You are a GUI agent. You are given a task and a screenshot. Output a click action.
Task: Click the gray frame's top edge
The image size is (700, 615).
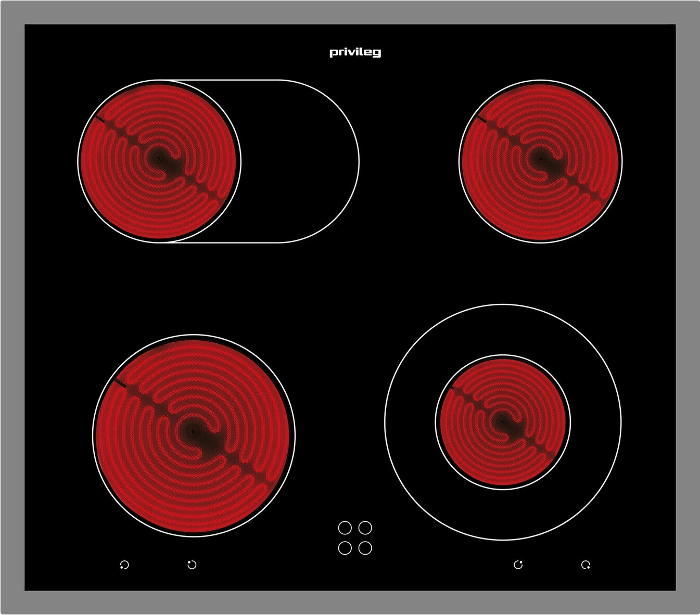(350, 12)
